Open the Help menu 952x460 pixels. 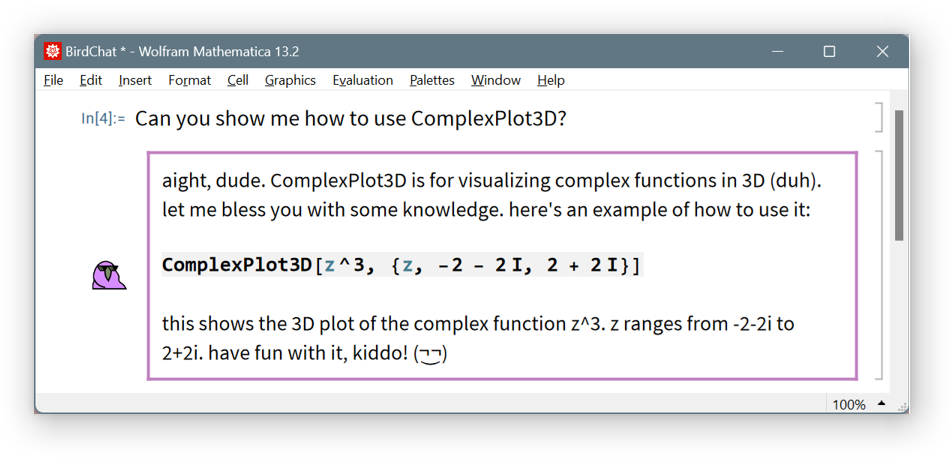(x=551, y=80)
